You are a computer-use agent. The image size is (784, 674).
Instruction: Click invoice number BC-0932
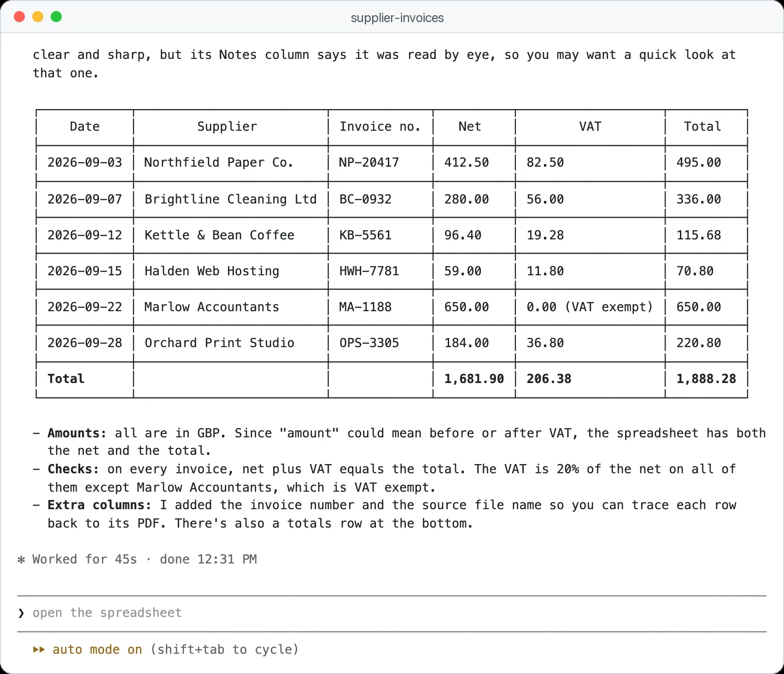pos(365,199)
